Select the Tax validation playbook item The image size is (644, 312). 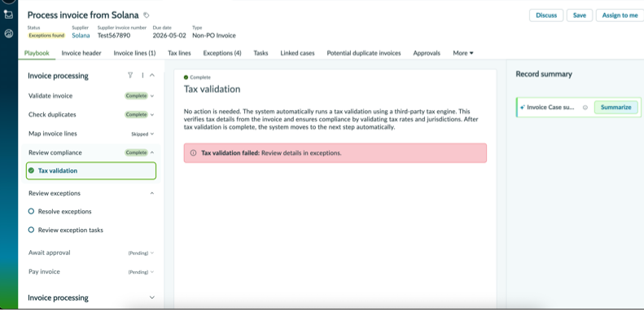(x=91, y=170)
